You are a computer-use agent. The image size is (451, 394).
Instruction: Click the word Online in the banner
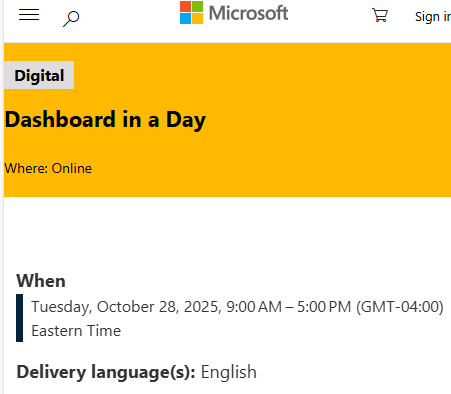(x=72, y=168)
